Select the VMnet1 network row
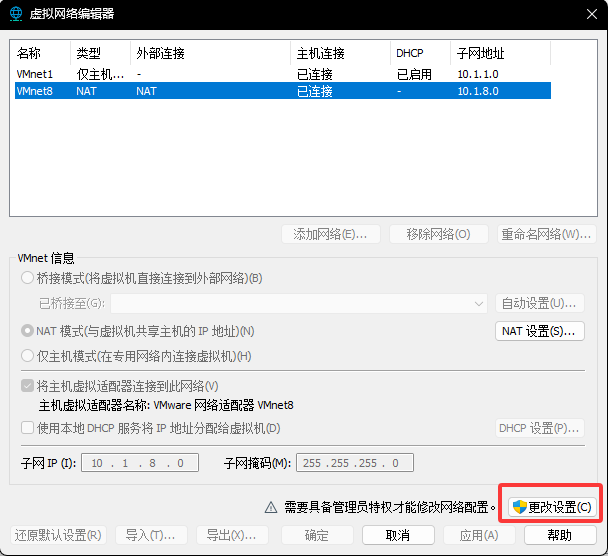The height and width of the screenshot is (557, 609). pos(283,74)
